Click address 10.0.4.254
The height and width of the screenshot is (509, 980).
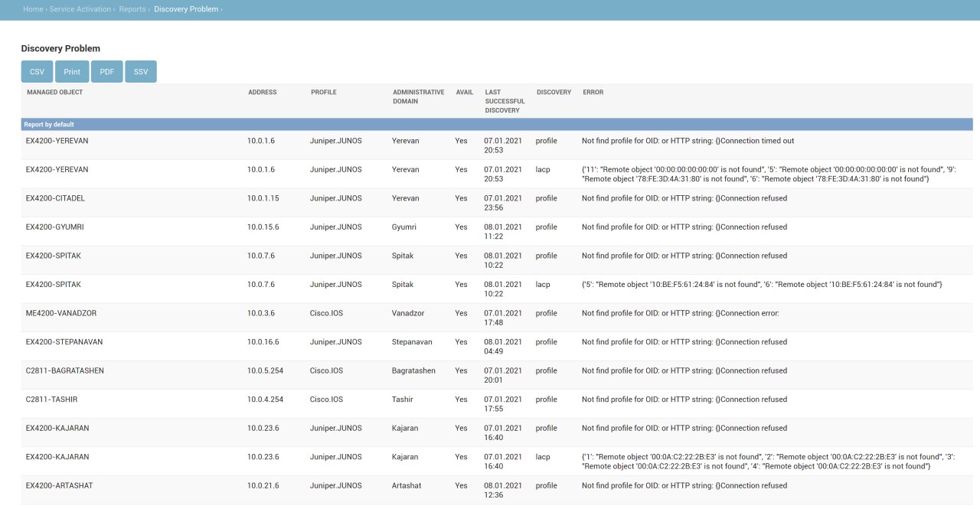tap(265, 400)
